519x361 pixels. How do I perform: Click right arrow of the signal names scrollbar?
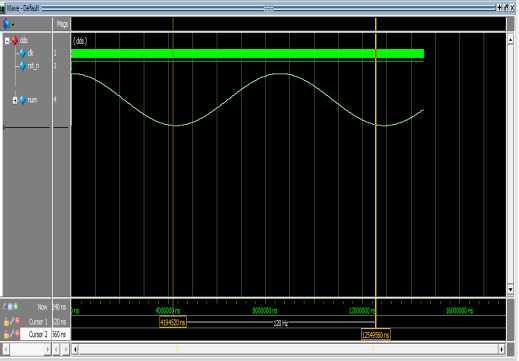point(48,349)
